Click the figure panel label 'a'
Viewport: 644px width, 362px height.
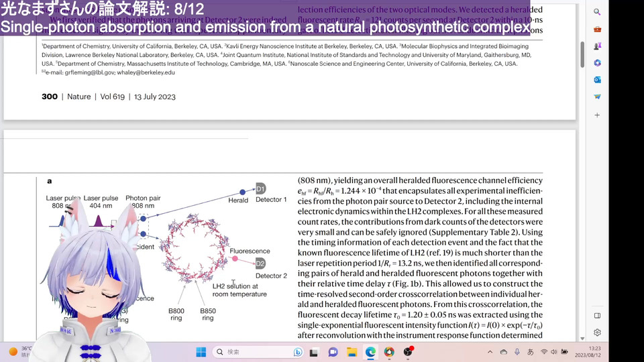click(x=49, y=181)
